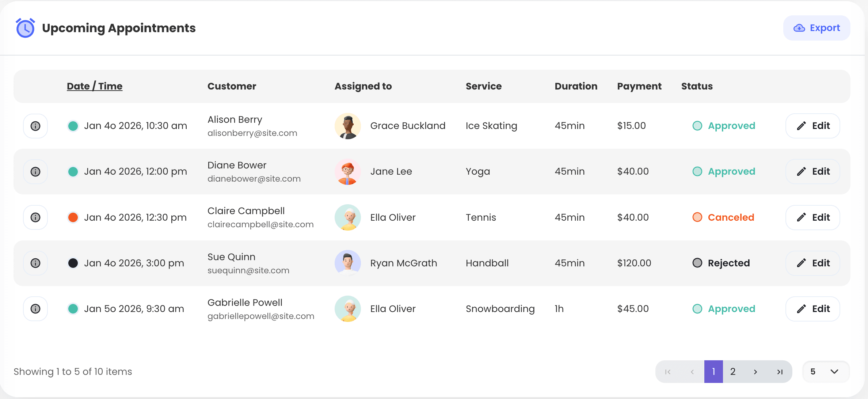
Task: Open the info icon for Alison Berry's appointment
Action: [x=35, y=126]
